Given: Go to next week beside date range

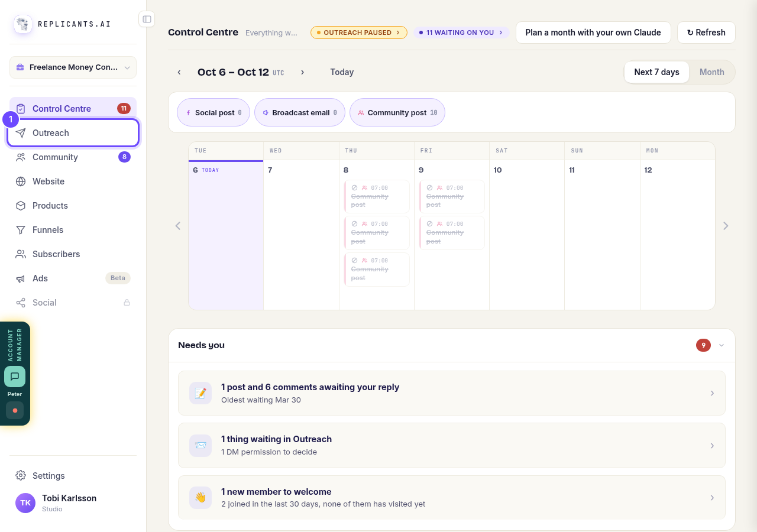Looking at the screenshot, I should click(302, 72).
